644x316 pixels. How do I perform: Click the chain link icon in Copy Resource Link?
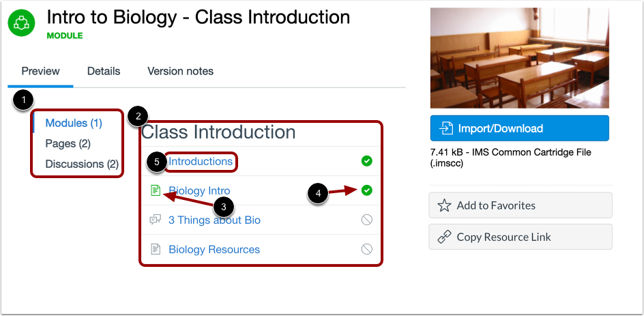(x=444, y=237)
